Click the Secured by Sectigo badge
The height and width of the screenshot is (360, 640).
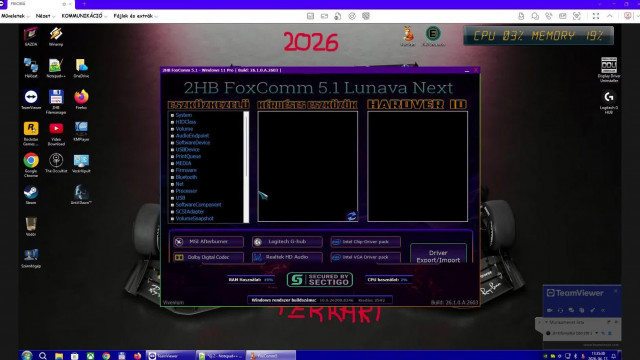tap(320, 280)
